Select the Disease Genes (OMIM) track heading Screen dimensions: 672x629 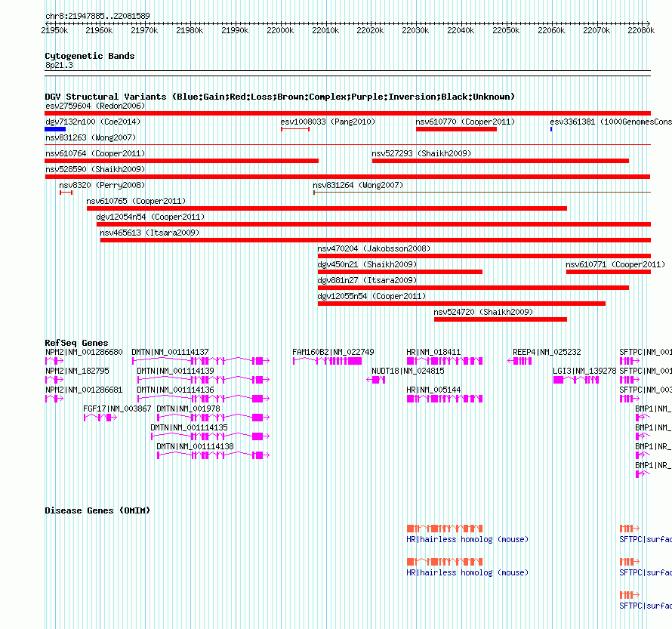coord(97,510)
